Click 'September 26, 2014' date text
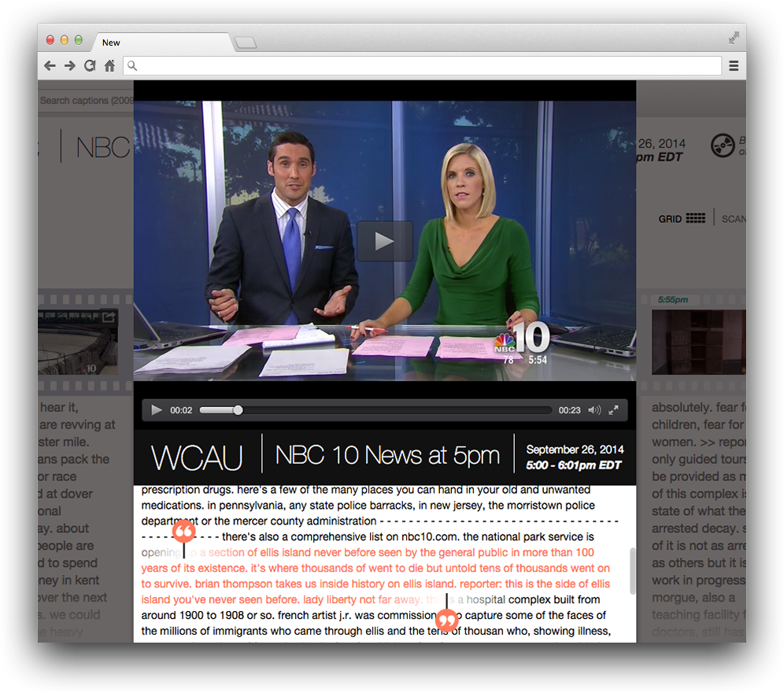 [575, 450]
